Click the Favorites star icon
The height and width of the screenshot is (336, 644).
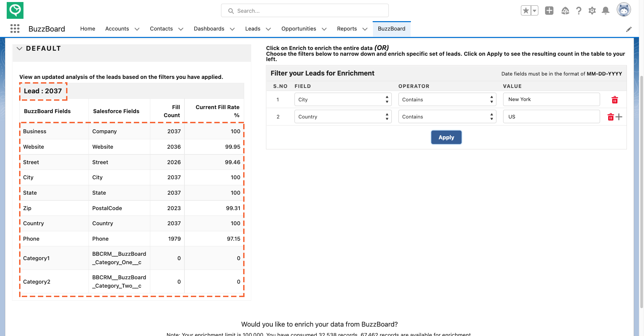[526, 11]
